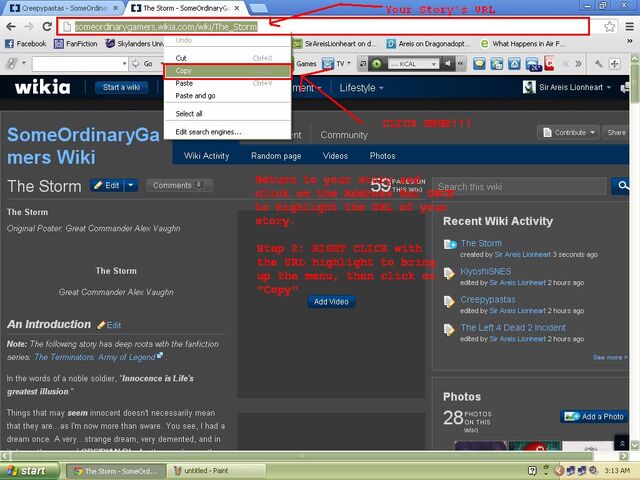Mute toolbar radio speaker icon
The image size is (640, 480).
click(448, 64)
